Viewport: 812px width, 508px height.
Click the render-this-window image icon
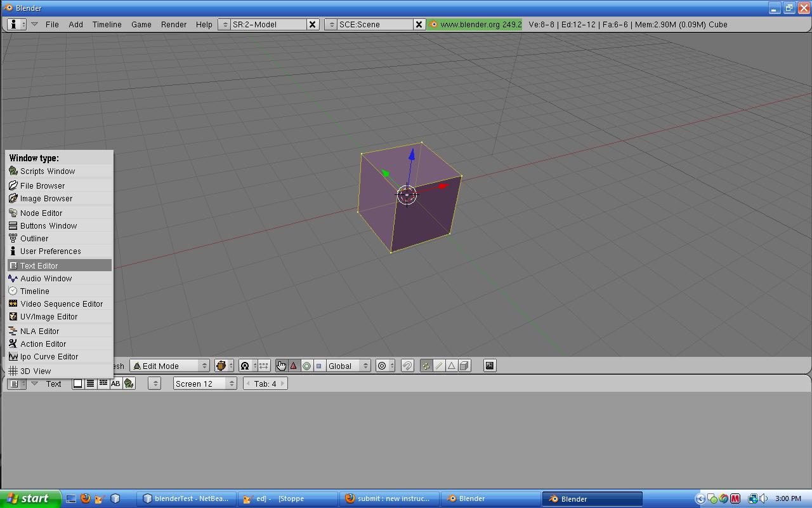click(489, 365)
